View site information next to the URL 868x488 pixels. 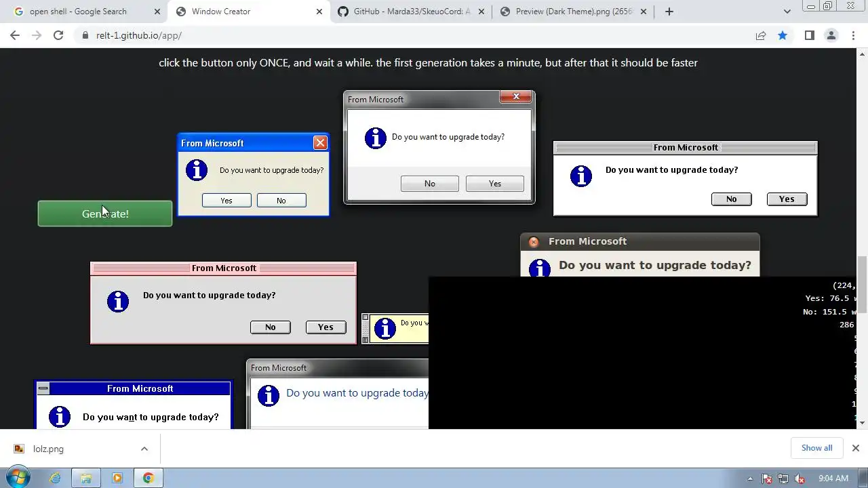(x=85, y=35)
